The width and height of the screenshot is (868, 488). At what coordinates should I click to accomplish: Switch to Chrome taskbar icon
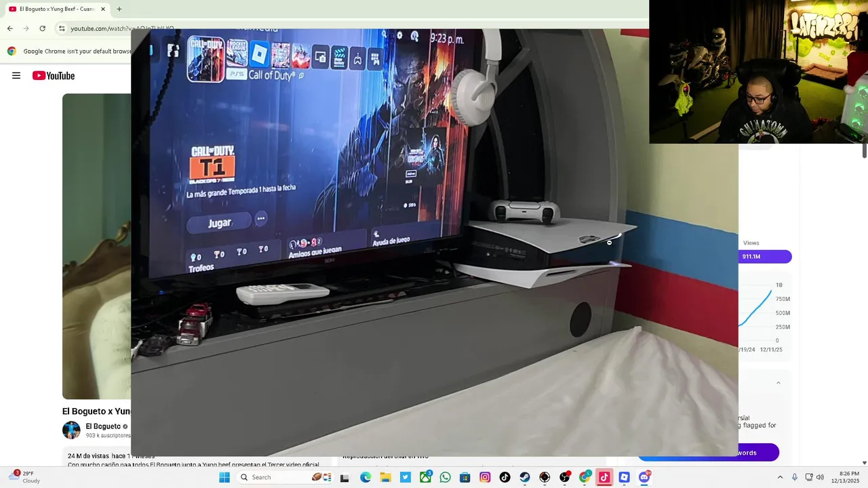585,477
